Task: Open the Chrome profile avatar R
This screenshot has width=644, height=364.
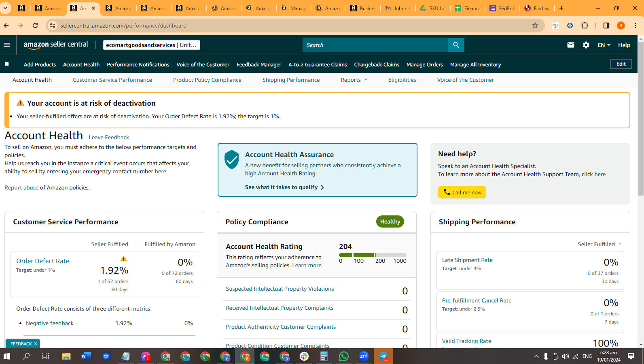Action: pyautogui.click(x=621, y=26)
